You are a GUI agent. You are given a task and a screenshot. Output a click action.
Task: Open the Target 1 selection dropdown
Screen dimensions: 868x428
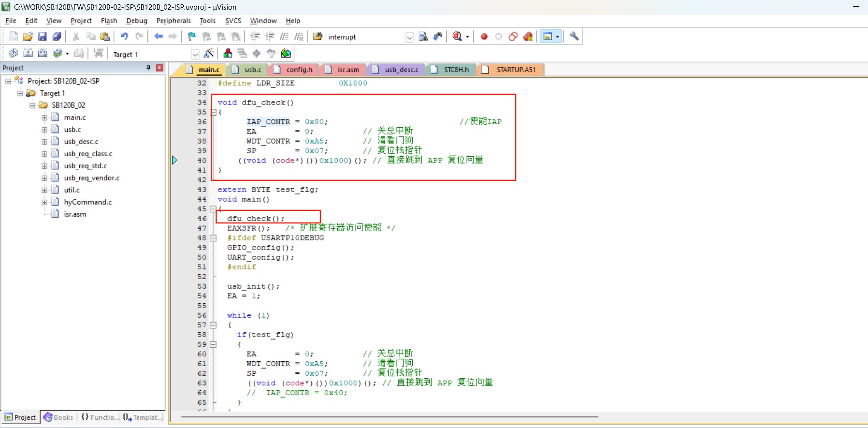(x=195, y=54)
